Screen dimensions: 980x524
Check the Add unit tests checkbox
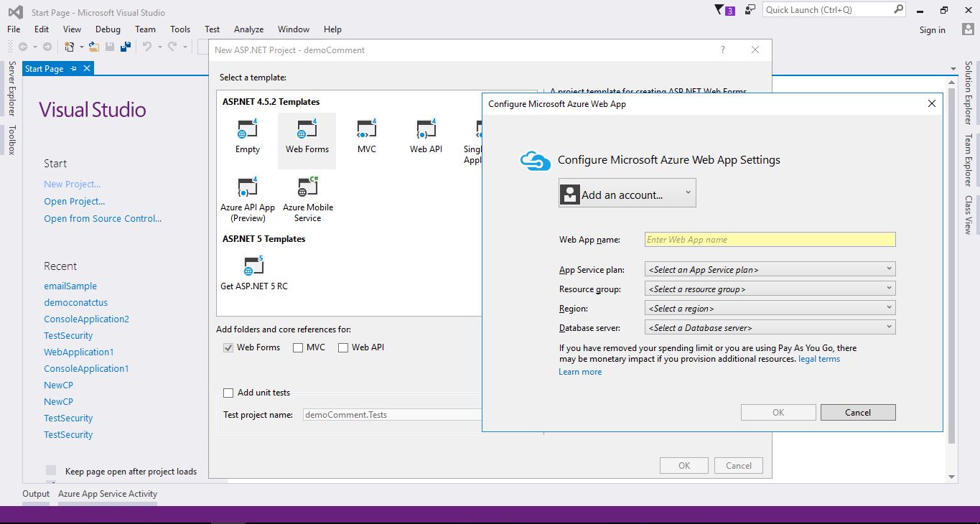pyautogui.click(x=228, y=393)
